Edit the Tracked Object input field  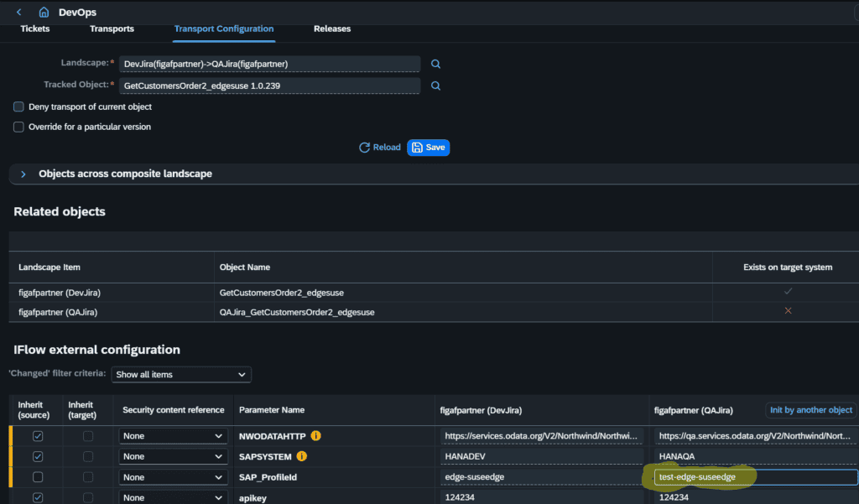(x=269, y=86)
